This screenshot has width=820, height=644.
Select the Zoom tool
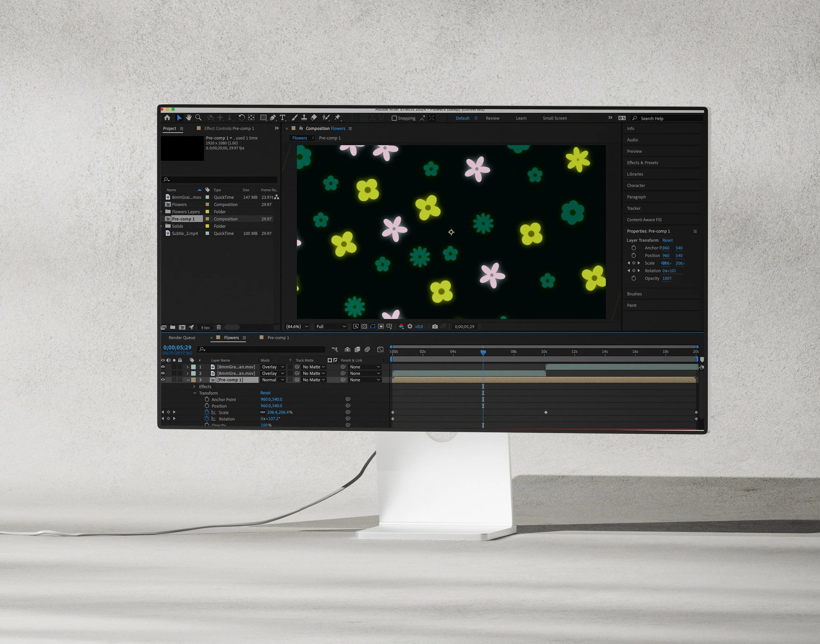click(x=198, y=118)
